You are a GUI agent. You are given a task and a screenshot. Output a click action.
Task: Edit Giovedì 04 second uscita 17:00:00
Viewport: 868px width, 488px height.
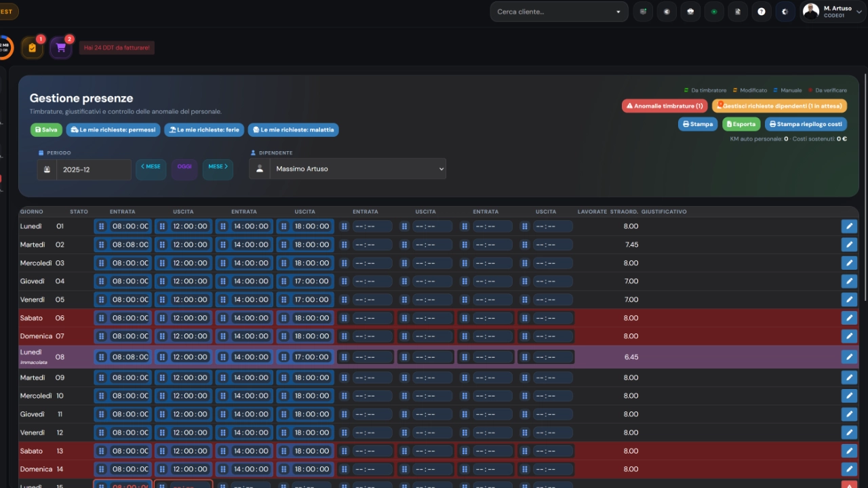(x=311, y=281)
